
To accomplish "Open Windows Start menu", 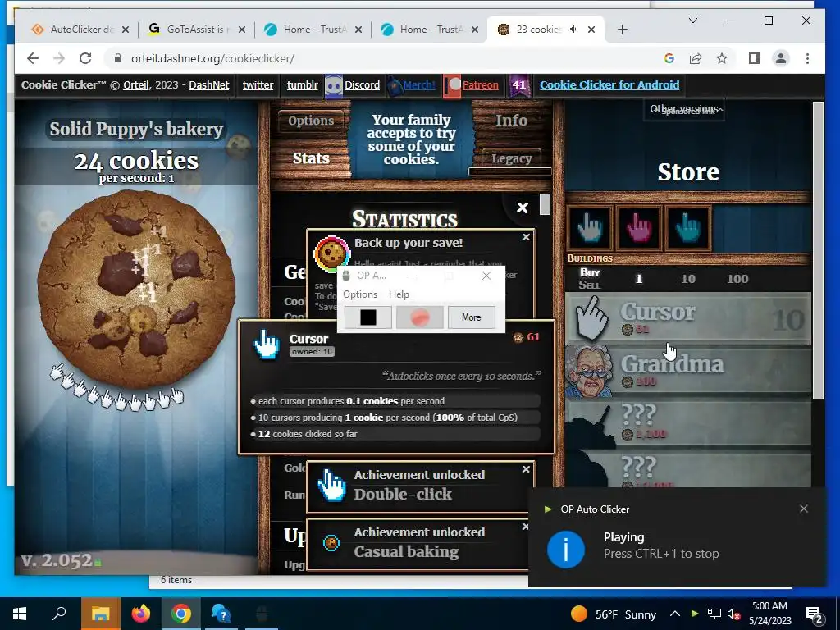I will coord(20,614).
